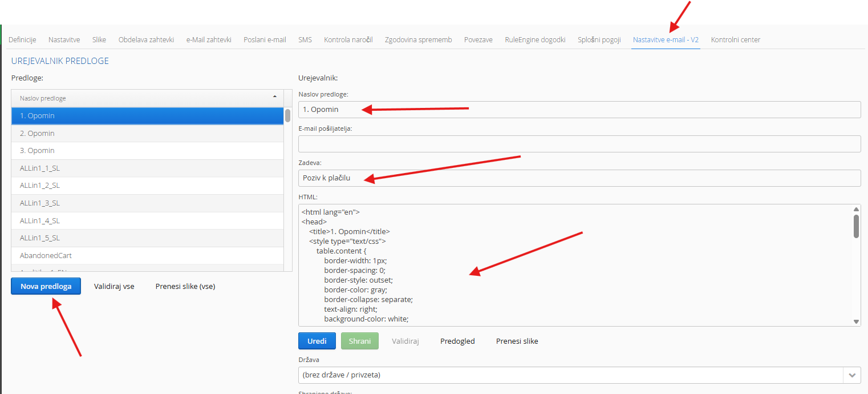The height and width of the screenshot is (394, 868).
Task: Click HTML editor scroll down arrow
Action: pyautogui.click(x=857, y=322)
